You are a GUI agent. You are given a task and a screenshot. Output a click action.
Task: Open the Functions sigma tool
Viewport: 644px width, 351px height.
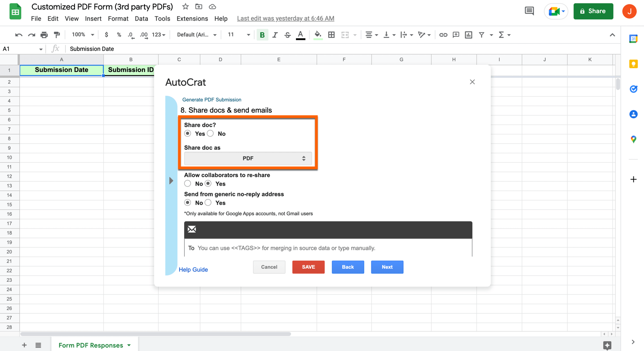[502, 35]
